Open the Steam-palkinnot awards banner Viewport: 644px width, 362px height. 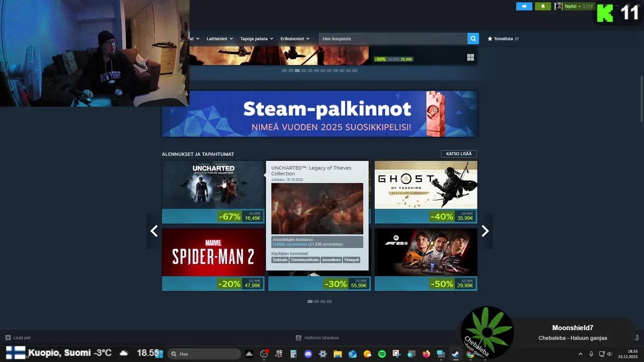[319, 114]
